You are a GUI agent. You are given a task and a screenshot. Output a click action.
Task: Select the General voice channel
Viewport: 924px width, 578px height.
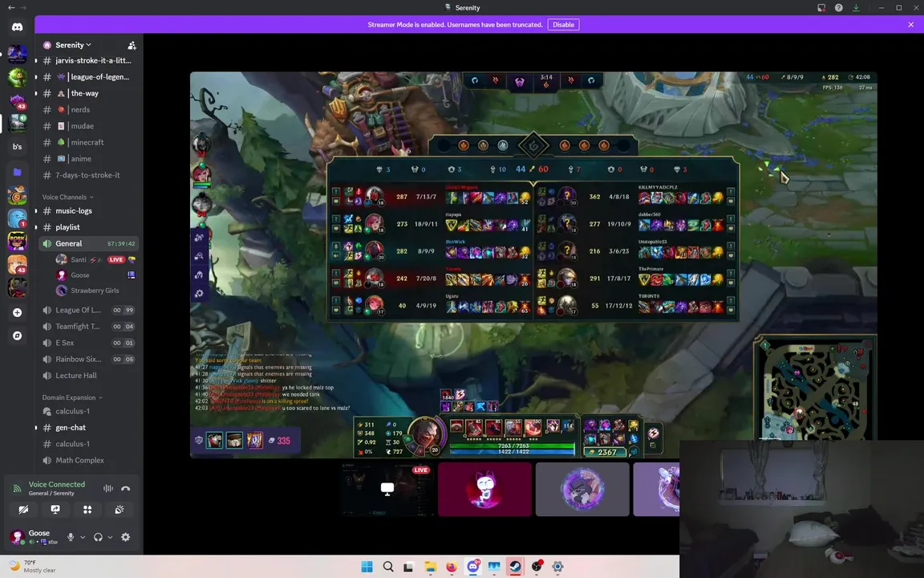pos(88,243)
